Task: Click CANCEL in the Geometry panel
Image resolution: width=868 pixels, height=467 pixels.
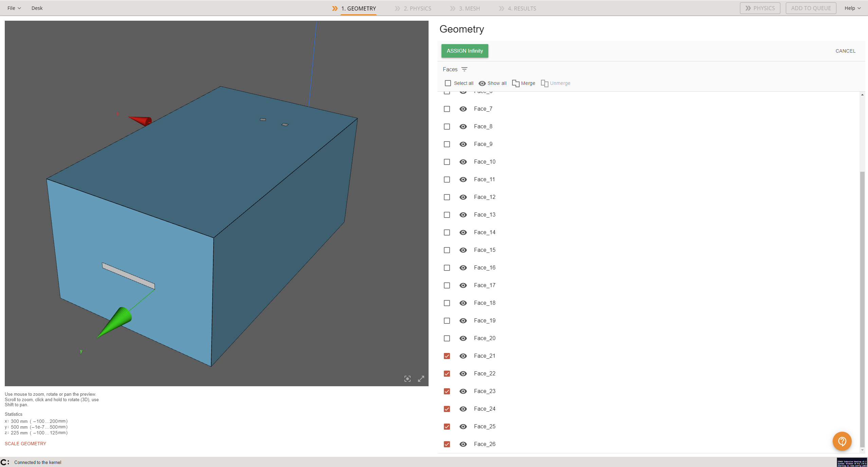Action: 845,51
